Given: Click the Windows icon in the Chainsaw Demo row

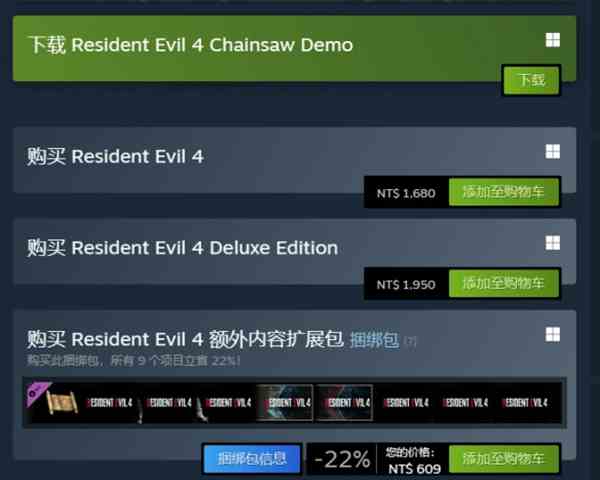Looking at the screenshot, I should [553, 40].
